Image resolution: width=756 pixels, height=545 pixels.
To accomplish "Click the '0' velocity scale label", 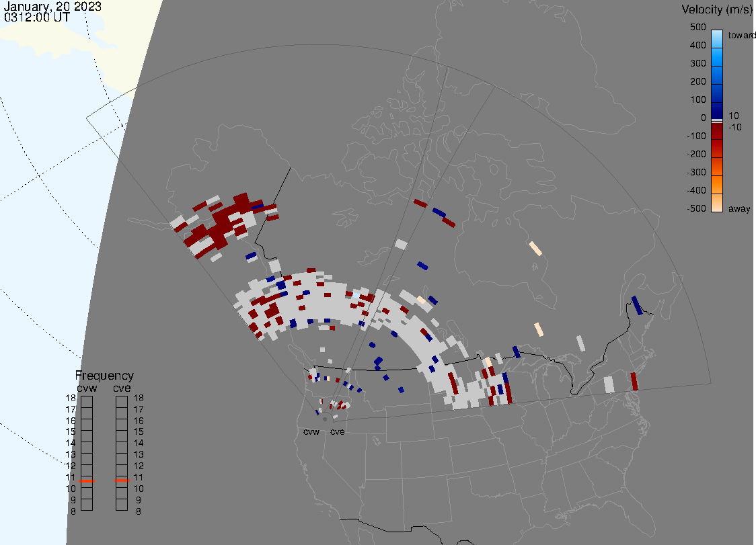I will (704, 118).
